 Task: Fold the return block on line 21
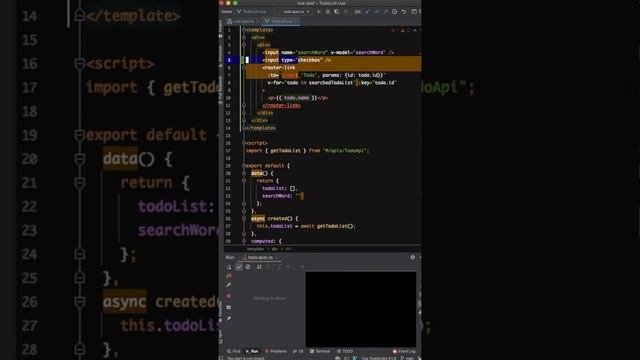pos(244,181)
